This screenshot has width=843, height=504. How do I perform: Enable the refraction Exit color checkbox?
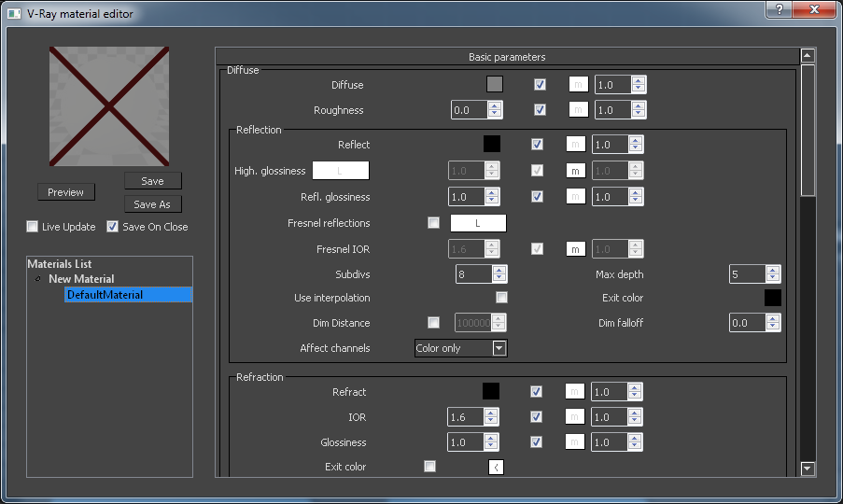point(429,466)
